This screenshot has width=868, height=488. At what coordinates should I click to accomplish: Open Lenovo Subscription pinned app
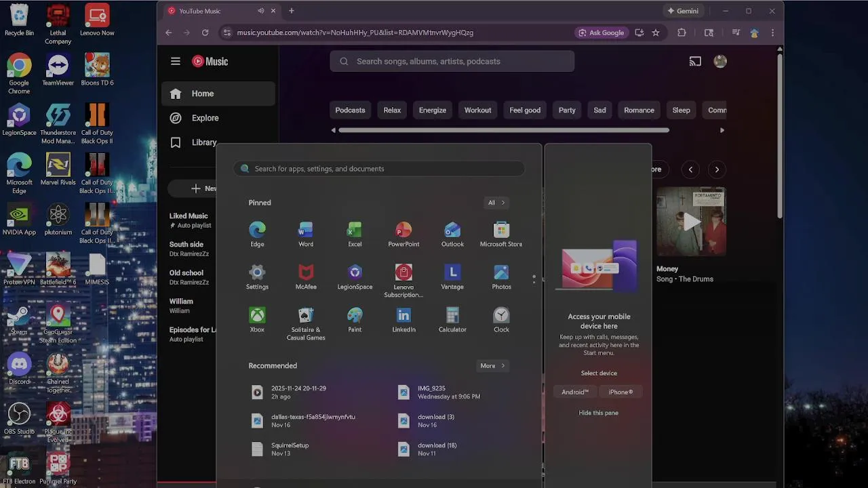pos(403,281)
